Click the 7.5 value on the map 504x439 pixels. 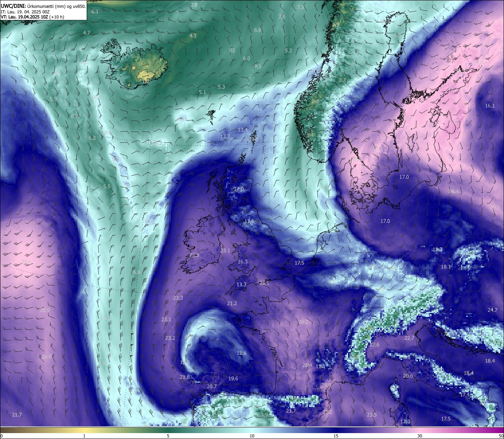(282, 17)
